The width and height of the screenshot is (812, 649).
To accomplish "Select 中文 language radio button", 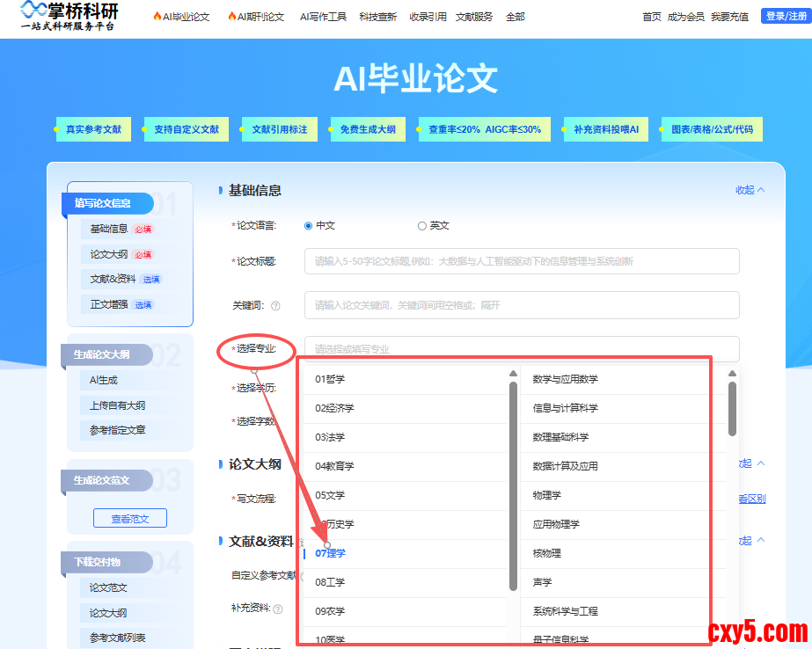I will click(x=308, y=226).
